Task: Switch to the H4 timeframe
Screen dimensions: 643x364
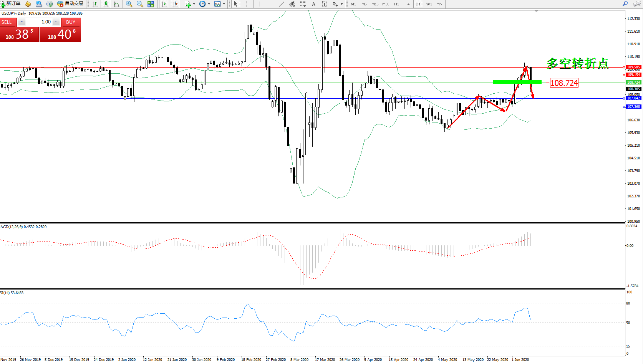Action: pyautogui.click(x=407, y=4)
